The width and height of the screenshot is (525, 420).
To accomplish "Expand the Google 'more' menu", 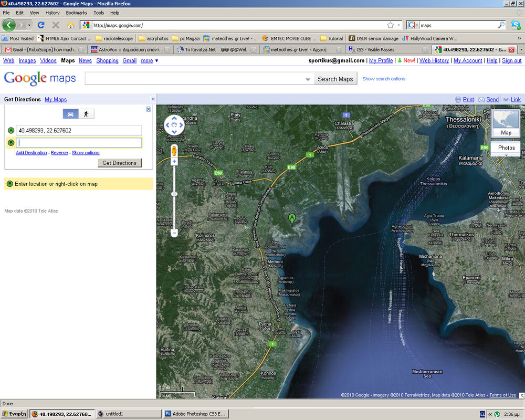I will (x=150, y=61).
